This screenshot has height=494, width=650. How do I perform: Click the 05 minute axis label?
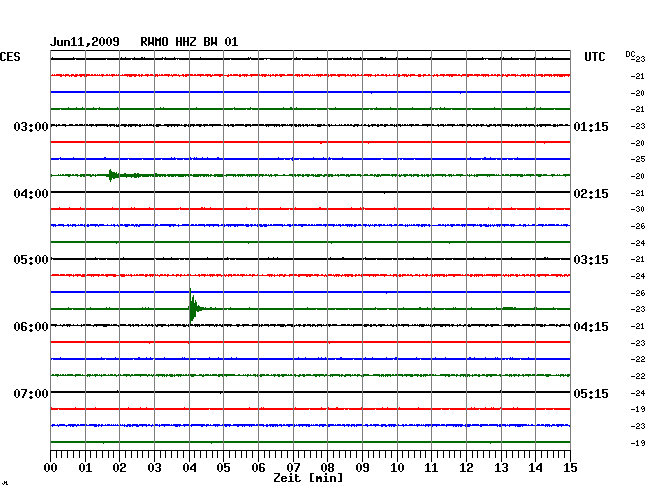point(223,467)
